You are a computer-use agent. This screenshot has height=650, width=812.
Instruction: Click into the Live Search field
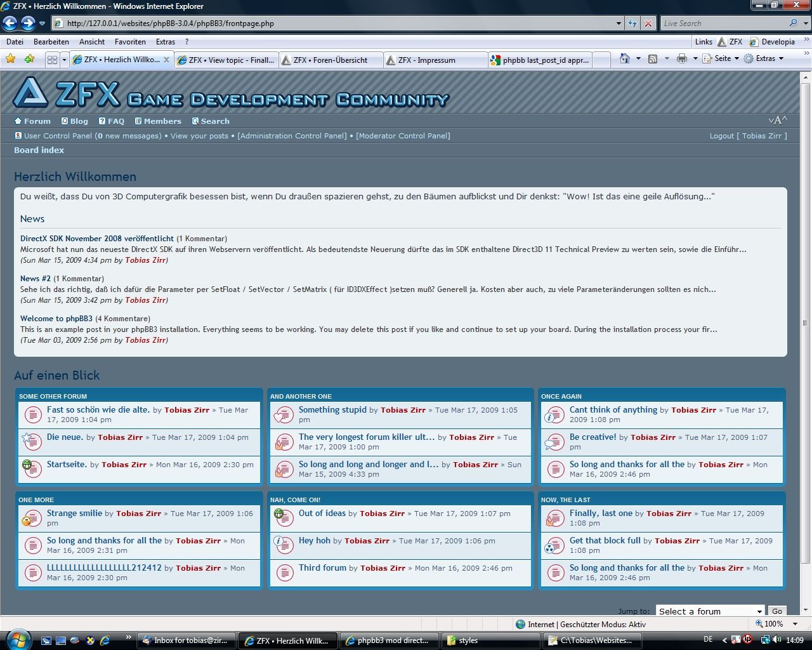[723, 23]
